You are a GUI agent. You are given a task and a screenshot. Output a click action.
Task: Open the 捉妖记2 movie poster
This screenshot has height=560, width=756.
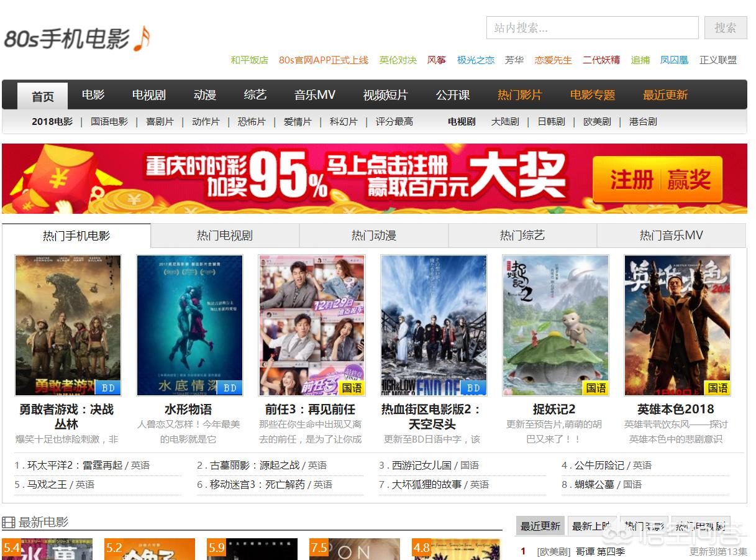(555, 325)
